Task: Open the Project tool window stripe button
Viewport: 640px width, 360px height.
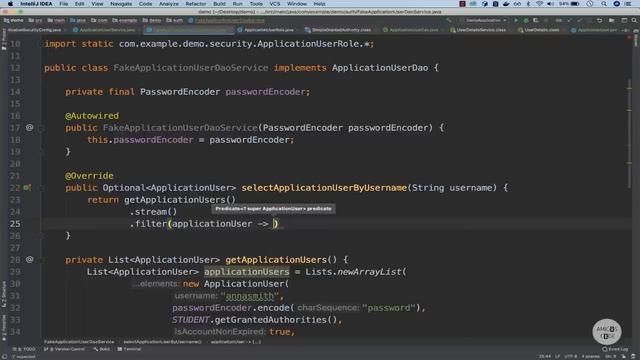Action: [x=4, y=40]
